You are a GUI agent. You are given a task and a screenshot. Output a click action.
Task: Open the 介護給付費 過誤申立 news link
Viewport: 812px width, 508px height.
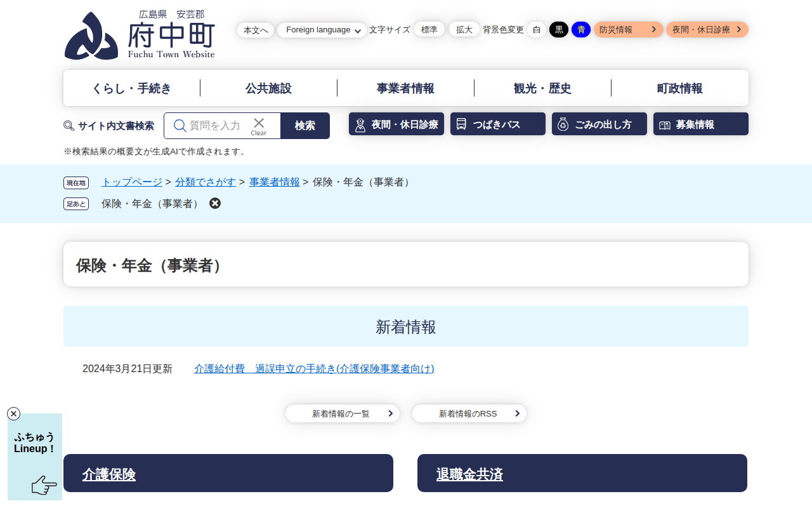point(314,368)
